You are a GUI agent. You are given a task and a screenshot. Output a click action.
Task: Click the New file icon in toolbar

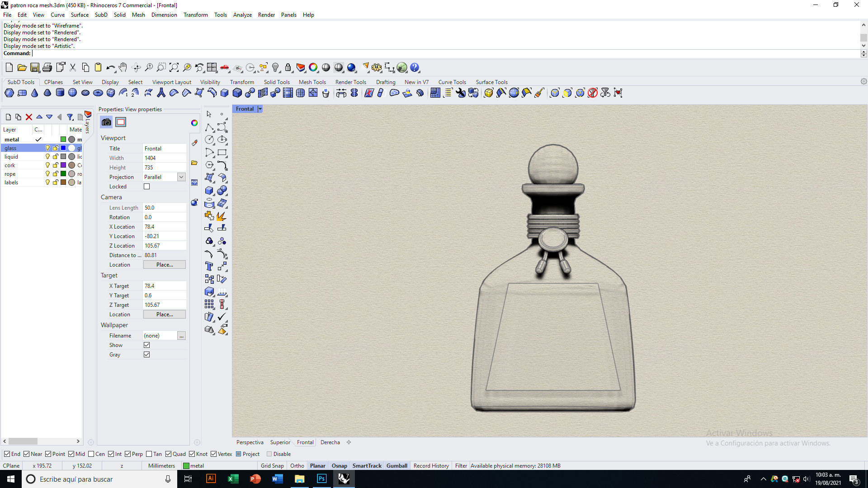[x=9, y=68]
